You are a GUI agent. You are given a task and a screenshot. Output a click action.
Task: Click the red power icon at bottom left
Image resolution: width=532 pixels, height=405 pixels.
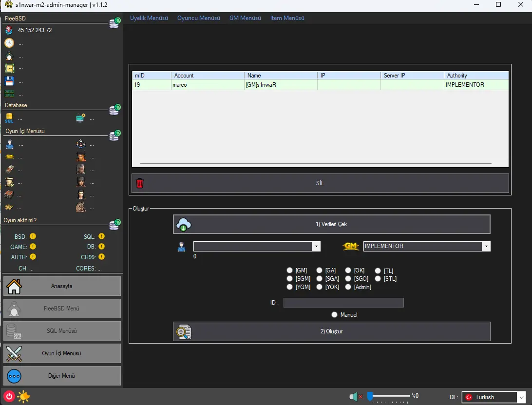(x=9, y=396)
